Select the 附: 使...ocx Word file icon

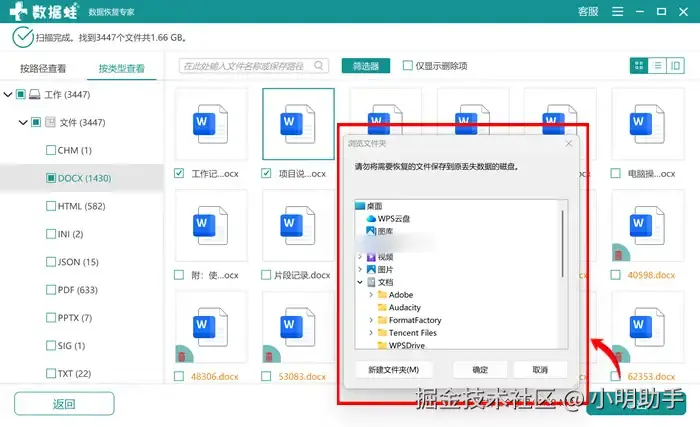tap(210, 225)
